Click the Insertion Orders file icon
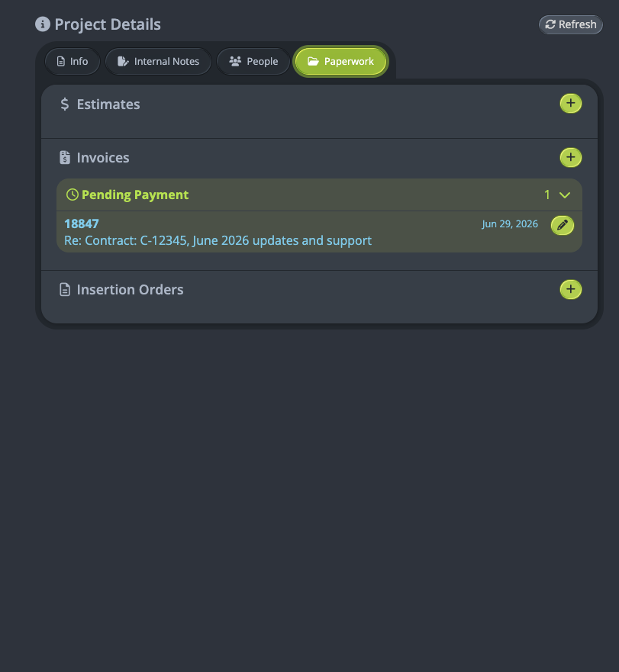Viewport: 619px width, 672px height. [x=65, y=290]
